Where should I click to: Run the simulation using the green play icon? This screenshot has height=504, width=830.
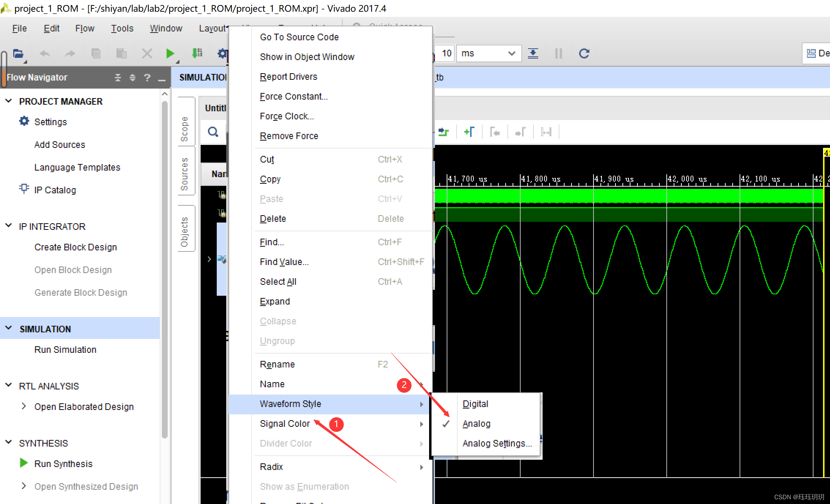click(170, 53)
